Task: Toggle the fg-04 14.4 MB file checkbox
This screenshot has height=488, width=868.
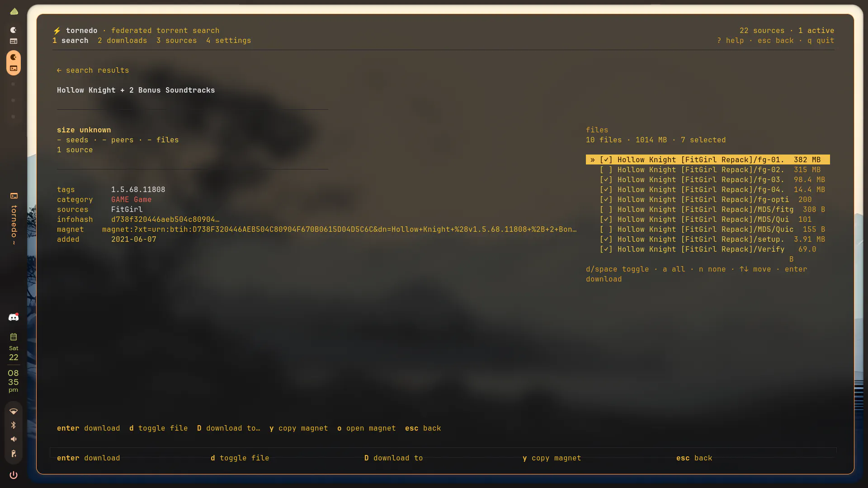Action: (606, 190)
